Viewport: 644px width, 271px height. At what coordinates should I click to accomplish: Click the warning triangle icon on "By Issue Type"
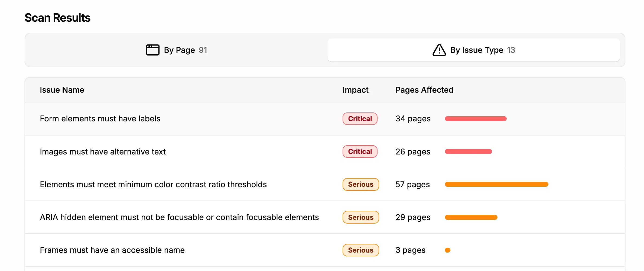[439, 50]
